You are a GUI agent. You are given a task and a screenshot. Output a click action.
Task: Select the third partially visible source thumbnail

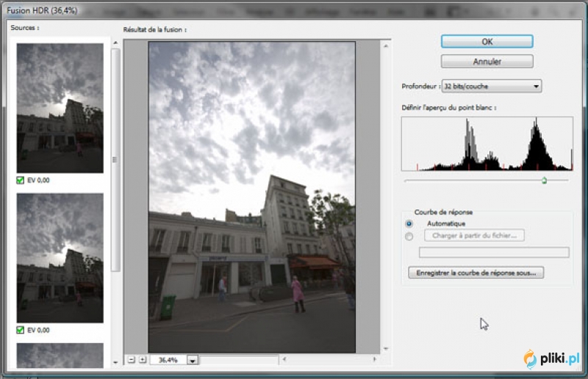tap(60, 355)
